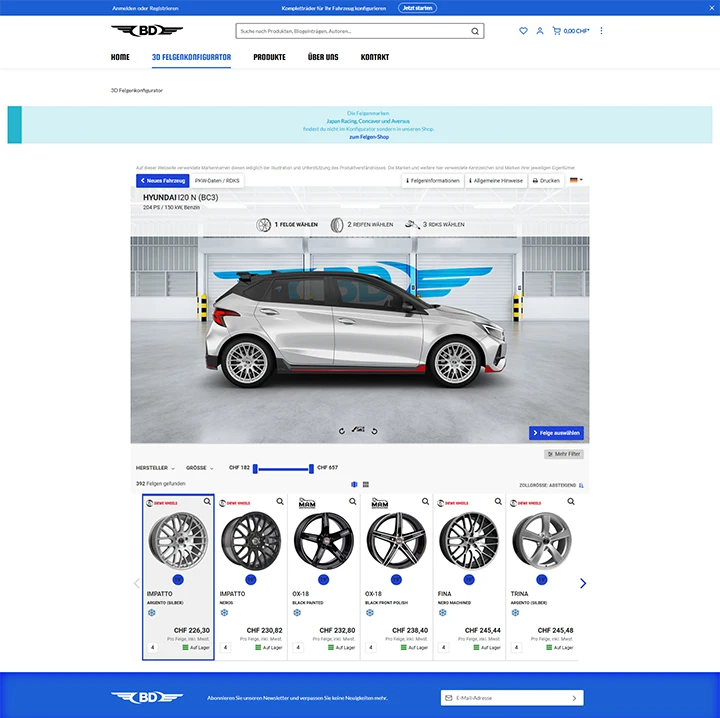Select step 3 RDKS wählen
The height and width of the screenshot is (718, 720).
pyautogui.click(x=435, y=224)
